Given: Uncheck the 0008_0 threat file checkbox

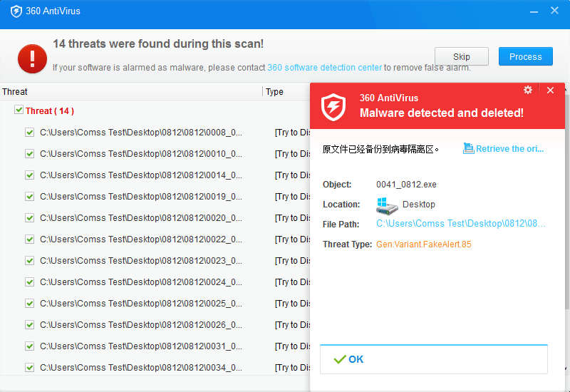Looking at the screenshot, I should click(29, 132).
